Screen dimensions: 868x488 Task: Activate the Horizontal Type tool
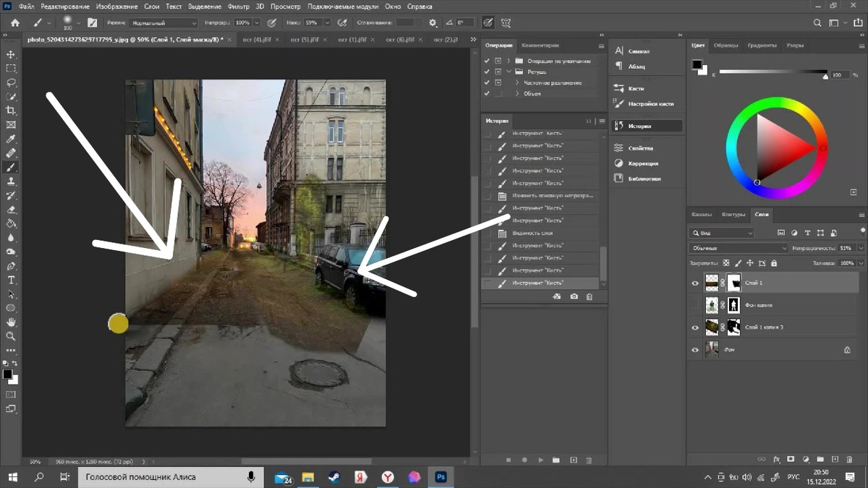[11, 280]
